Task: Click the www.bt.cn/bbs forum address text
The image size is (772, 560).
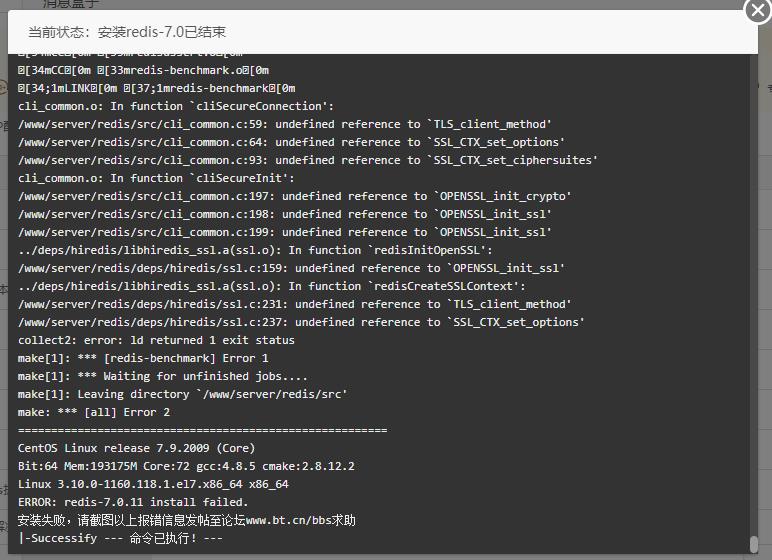Action: point(288,520)
